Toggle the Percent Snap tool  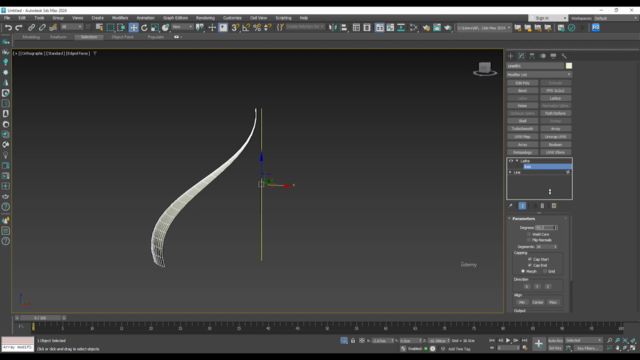pyautogui.click(x=257, y=28)
